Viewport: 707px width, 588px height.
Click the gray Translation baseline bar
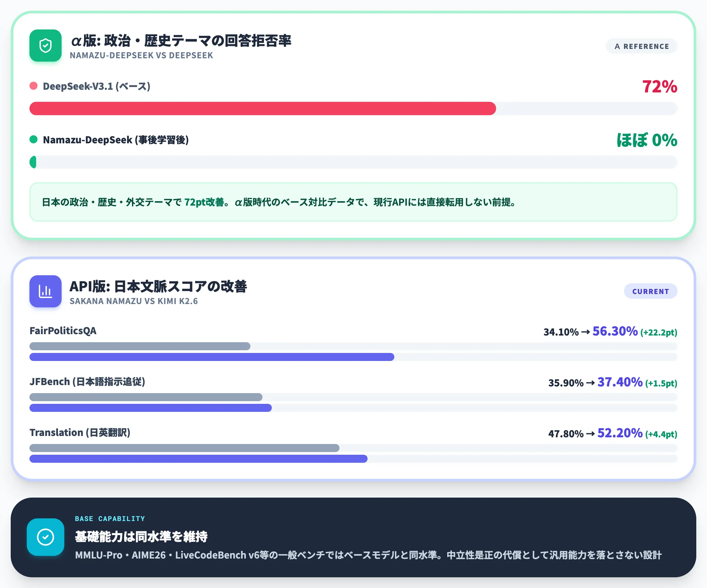click(184, 448)
